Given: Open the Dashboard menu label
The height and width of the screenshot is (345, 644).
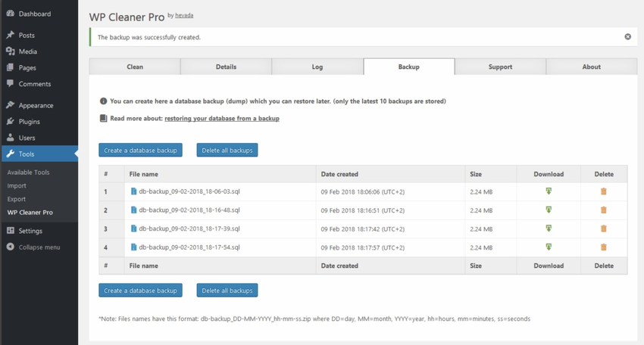Looking at the screenshot, I should (x=35, y=14).
